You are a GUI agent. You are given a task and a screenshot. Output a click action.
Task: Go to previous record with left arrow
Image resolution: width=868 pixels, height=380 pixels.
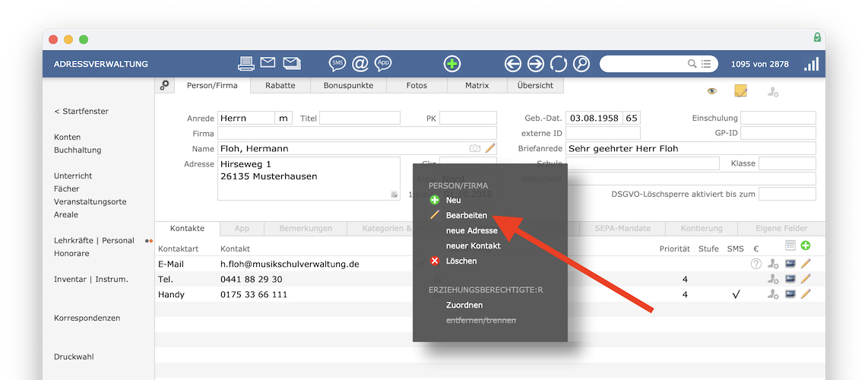click(513, 64)
